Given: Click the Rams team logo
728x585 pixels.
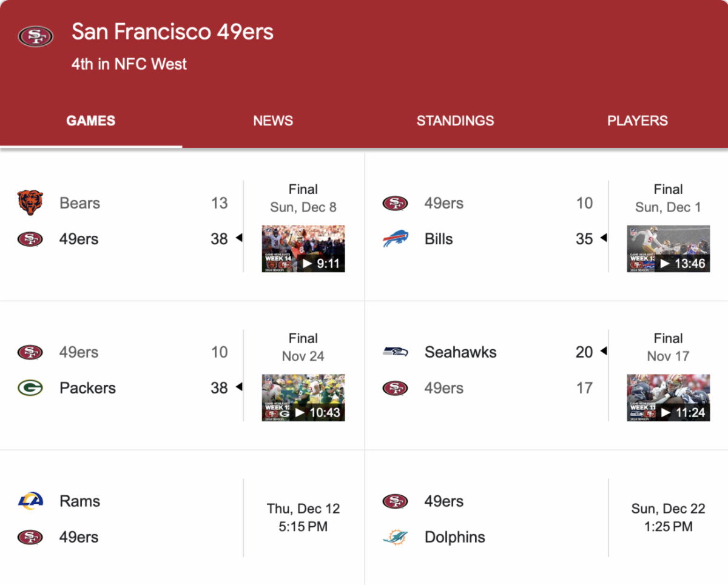Looking at the screenshot, I should [x=30, y=501].
